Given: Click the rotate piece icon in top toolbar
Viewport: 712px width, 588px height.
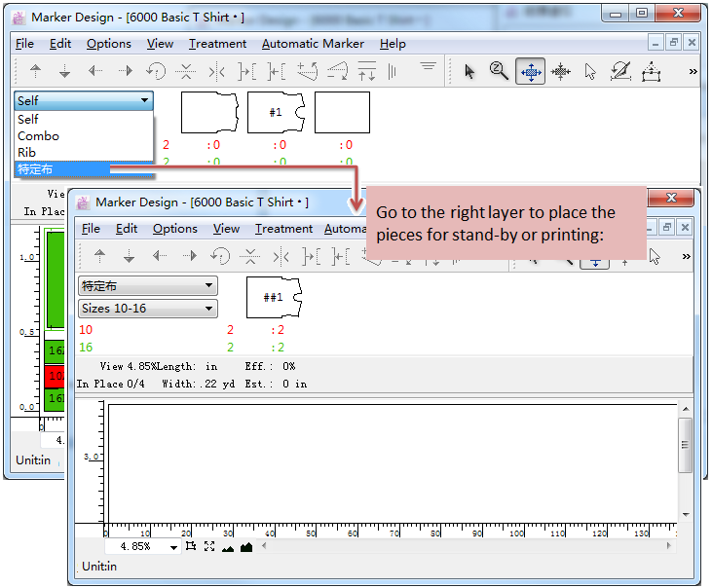Looking at the screenshot, I should [156, 71].
